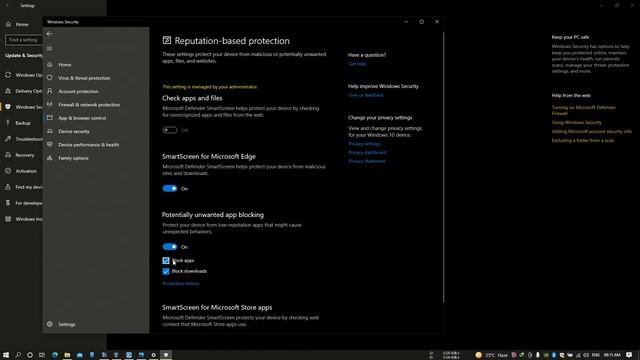The width and height of the screenshot is (640, 360).
Task: Click the Cortana circle on taskbar
Action: [30, 355]
